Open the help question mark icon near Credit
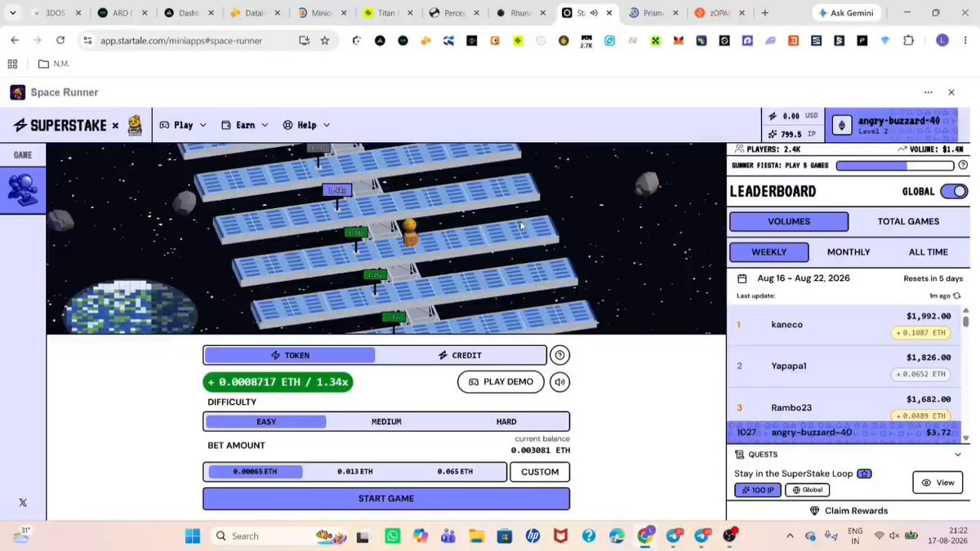The height and width of the screenshot is (551, 980). pos(559,355)
